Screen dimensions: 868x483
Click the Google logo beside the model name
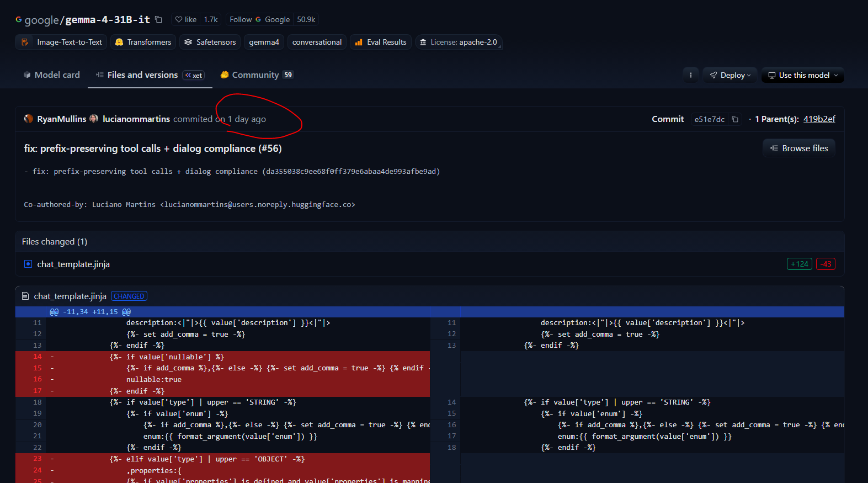(x=19, y=19)
